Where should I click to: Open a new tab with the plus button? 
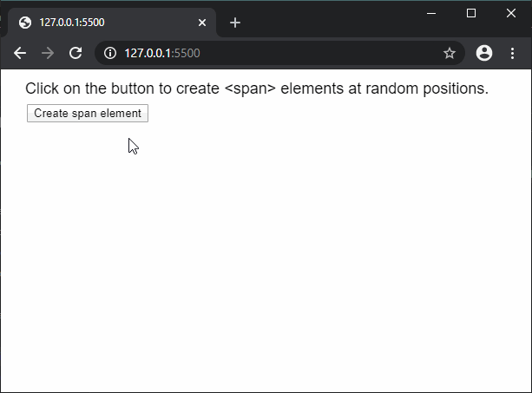(x=235, y=23)
